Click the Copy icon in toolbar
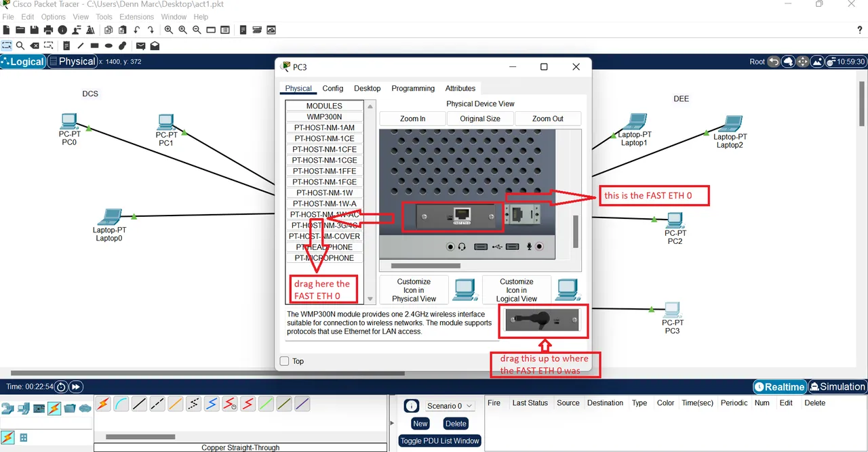 click(108, 30)
